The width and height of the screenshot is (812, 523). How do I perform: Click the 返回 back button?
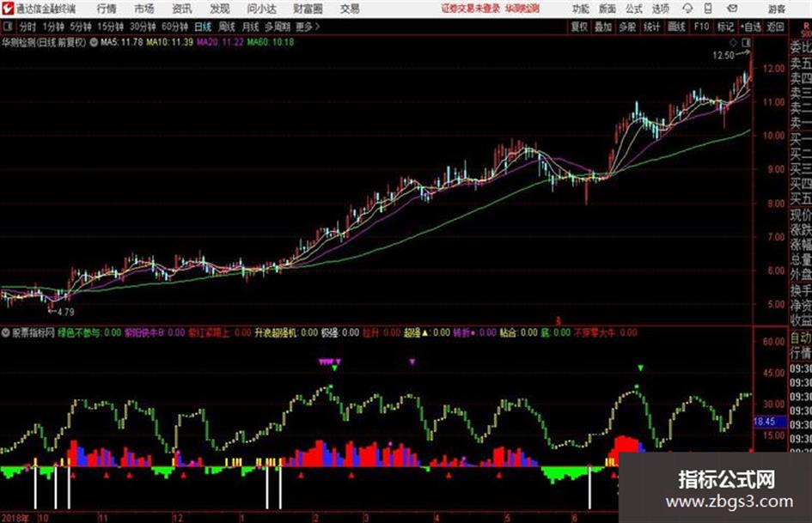[x=775, y=27]
